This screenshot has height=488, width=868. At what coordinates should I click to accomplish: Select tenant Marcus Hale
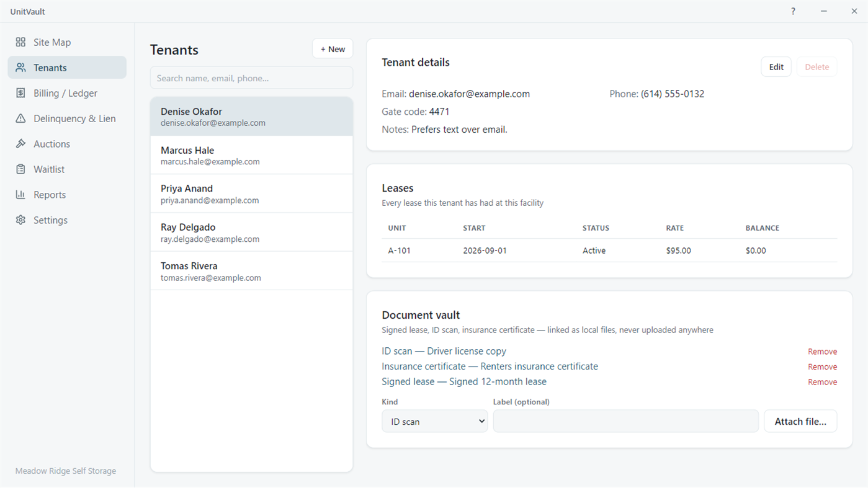(x=251, y=155)
